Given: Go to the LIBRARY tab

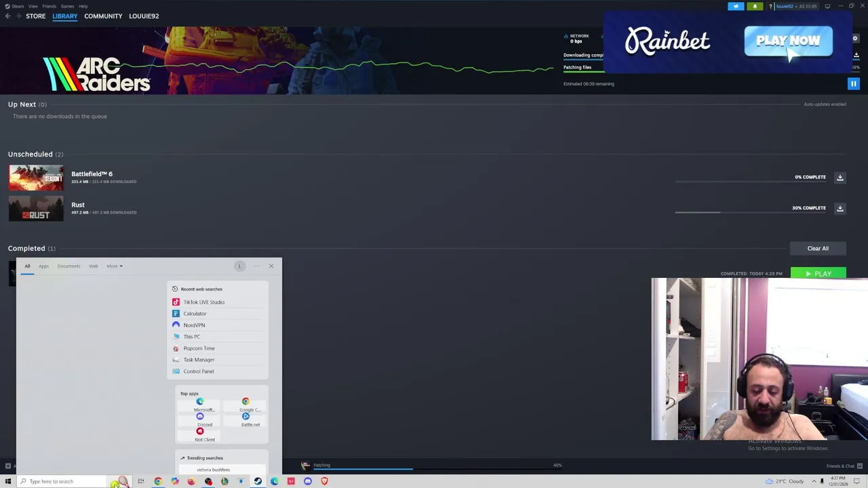Looking at the screenshot, I should (x=65, y=16).
